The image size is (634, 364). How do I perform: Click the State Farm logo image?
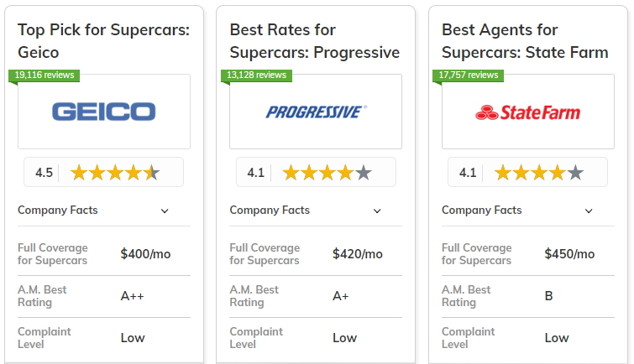click(x=527, y=112)
